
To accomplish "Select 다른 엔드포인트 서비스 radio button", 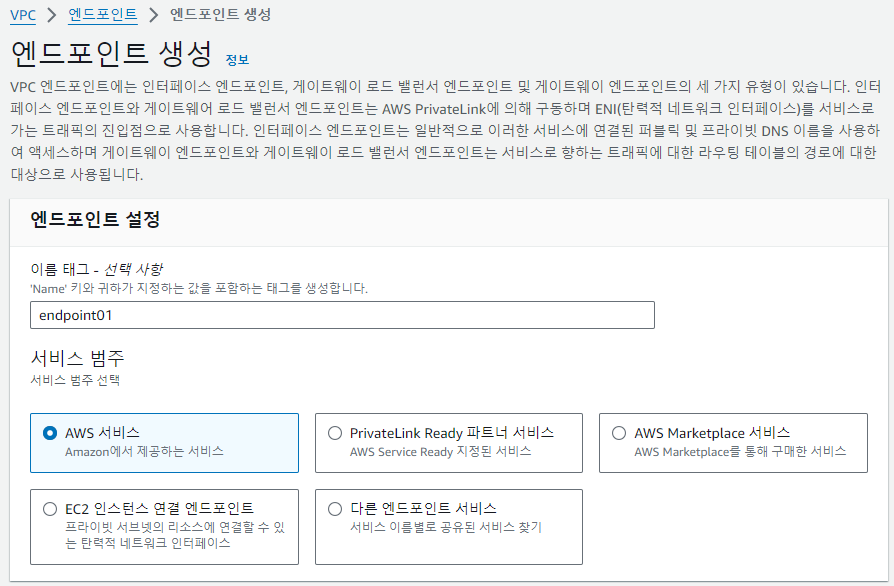I will point(335,508).
